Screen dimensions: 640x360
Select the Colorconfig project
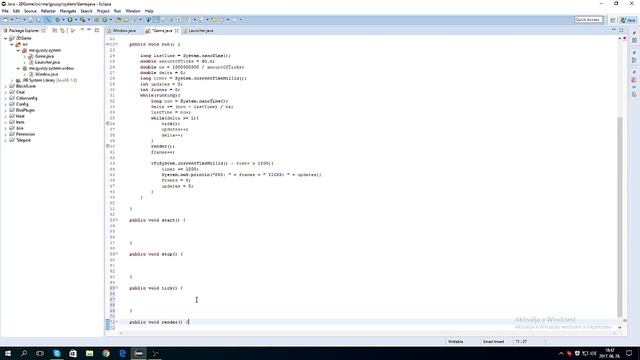(26, 98)
